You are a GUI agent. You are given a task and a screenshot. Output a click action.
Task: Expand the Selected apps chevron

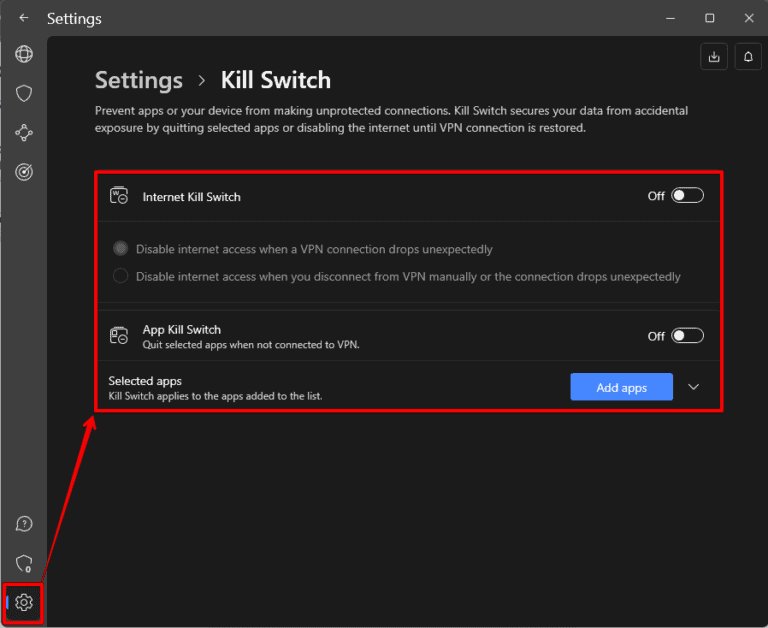click(x=694, y=387)
